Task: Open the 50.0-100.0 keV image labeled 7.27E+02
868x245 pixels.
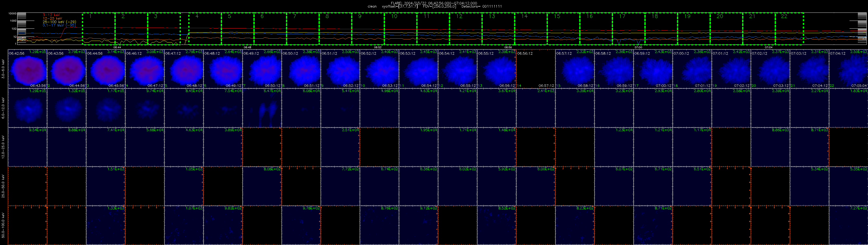Action: tap(848, 225)
